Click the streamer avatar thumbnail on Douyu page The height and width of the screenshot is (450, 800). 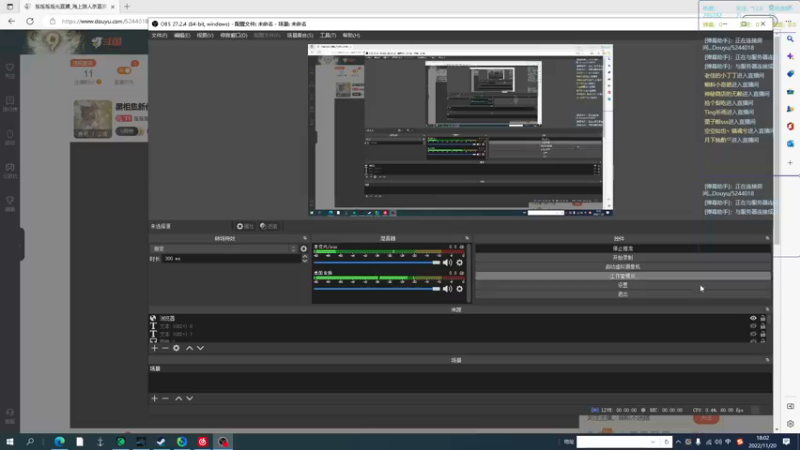click(92, 119)
